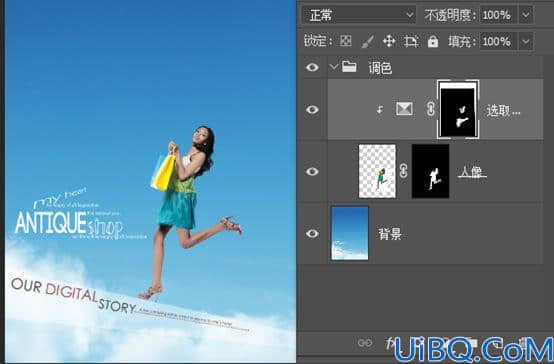
Task: Select the 选取... layer name
Action: click(503, 111)
